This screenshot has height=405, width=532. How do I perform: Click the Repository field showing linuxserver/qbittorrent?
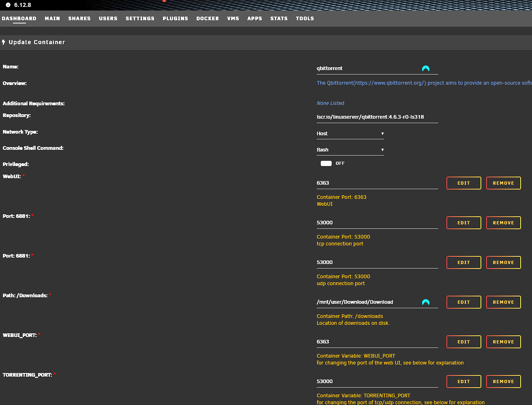(370, 117)
